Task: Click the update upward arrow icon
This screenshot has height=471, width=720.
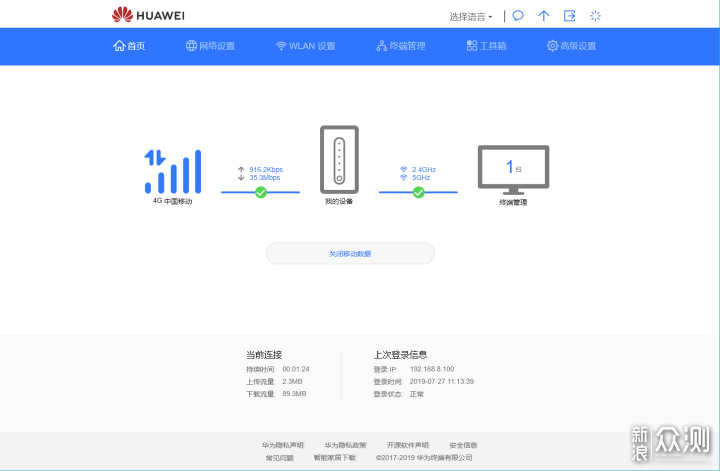Action: [x=544, y=16]
